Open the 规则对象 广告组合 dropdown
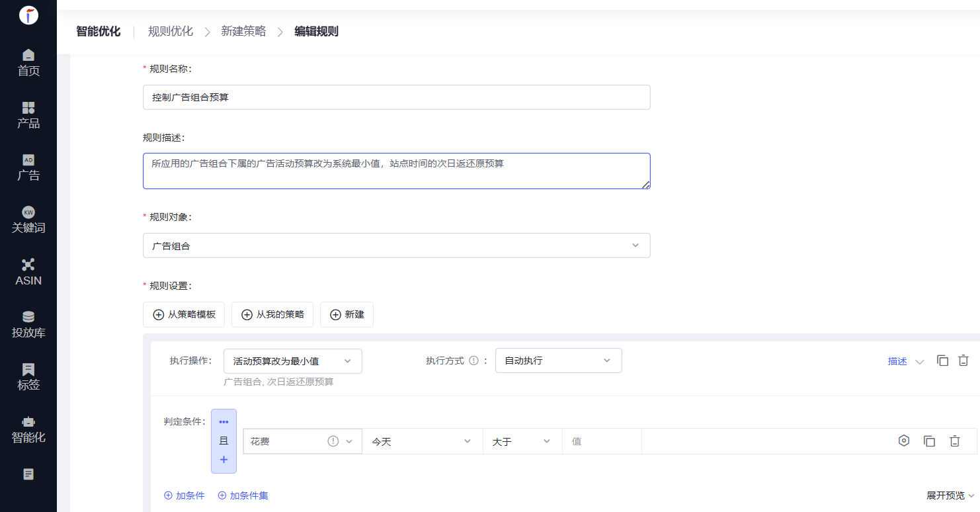The height and width of the screenshot is (512, 980). (x=396, y=245)
